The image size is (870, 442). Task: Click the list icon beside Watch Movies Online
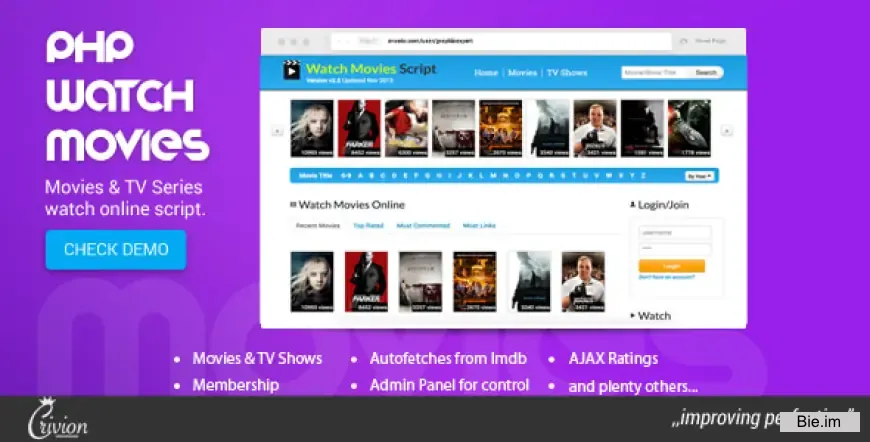click(x=293, y=205)
